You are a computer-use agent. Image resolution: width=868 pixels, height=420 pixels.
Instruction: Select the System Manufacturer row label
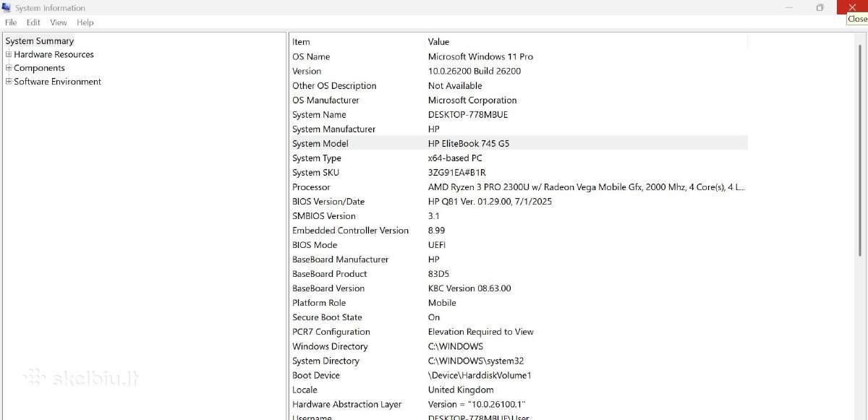pyautogui.click(x=334, y=129)
